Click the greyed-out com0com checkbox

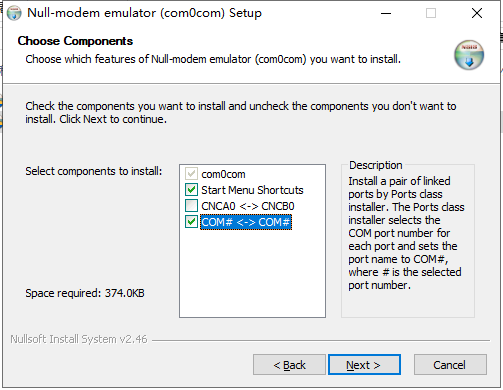point(191,174)
